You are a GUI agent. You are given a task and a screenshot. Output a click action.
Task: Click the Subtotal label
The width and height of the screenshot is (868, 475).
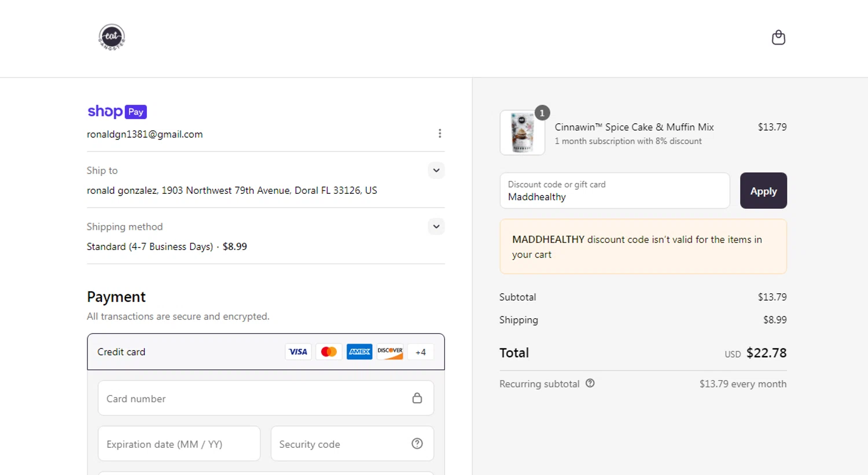click(517, 297)
